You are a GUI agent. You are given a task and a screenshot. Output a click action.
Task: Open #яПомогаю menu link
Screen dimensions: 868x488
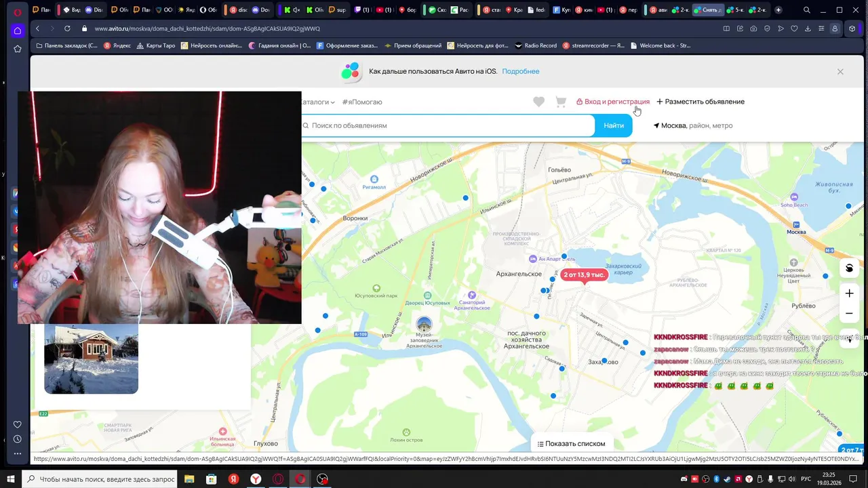click(x=362, y=102)
